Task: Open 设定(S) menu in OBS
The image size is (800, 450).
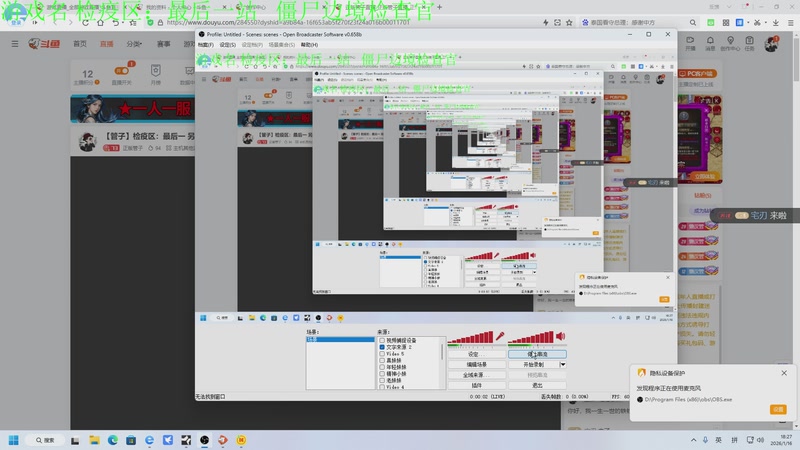Action: coord(228,45)
